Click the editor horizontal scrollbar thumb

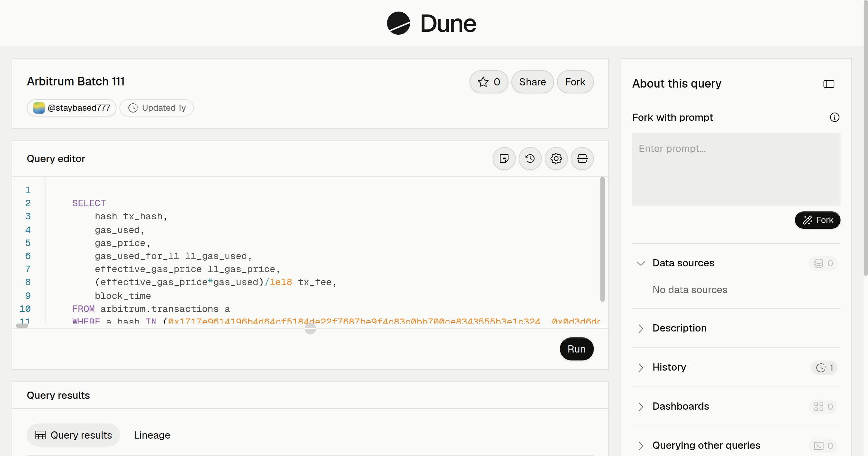(22, 326)
